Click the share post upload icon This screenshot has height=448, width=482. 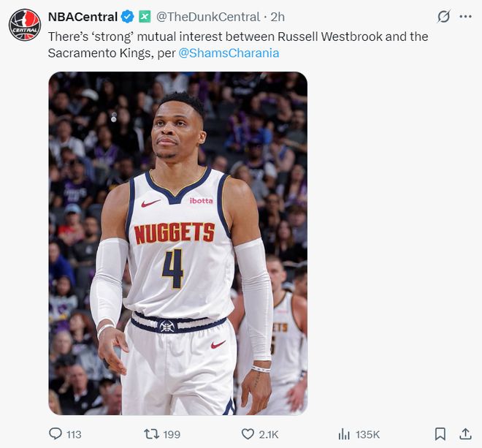(464, 434)
